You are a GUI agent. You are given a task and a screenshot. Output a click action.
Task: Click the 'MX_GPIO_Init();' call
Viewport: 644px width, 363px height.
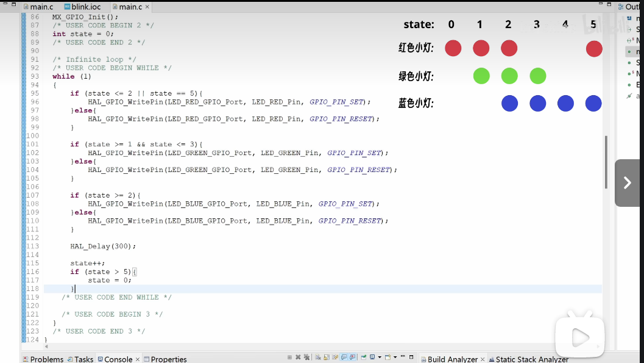click(85, 17)
